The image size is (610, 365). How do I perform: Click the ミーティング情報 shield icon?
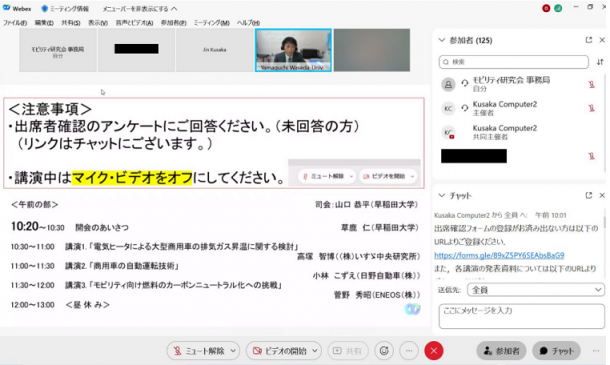pos(44,9)
